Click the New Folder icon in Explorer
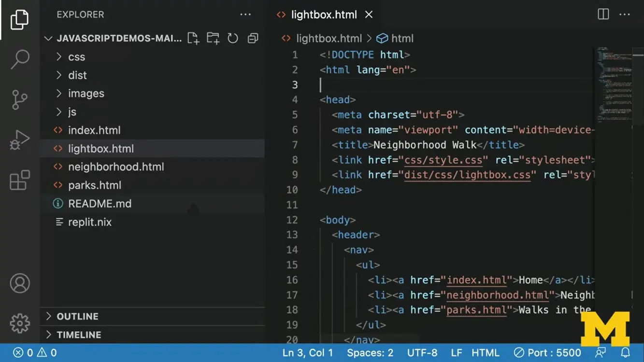The width and height of the screenshot is (644, 362). click(x=213, y=38)
